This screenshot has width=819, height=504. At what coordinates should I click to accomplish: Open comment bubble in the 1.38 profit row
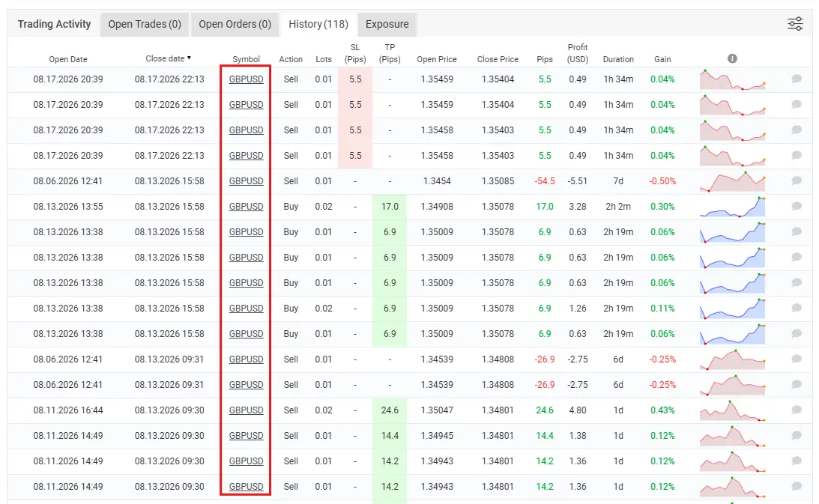pyautogui.click(x=796, y=436)
